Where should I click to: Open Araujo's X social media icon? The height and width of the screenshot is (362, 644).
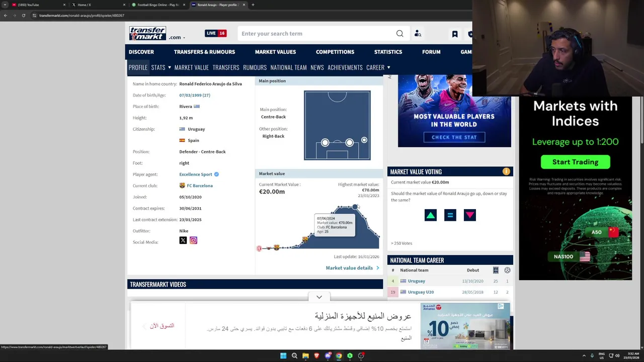tap(183, 240)
